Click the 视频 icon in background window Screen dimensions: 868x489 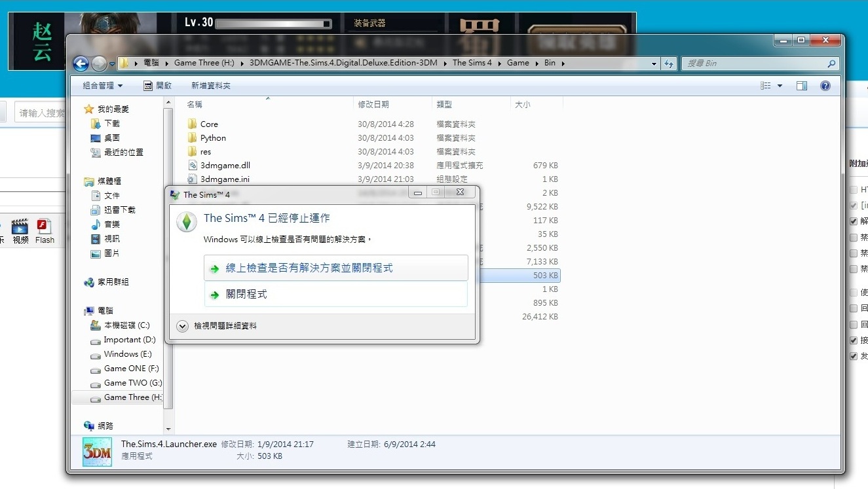pyautogui.click(x=20, y=231)
